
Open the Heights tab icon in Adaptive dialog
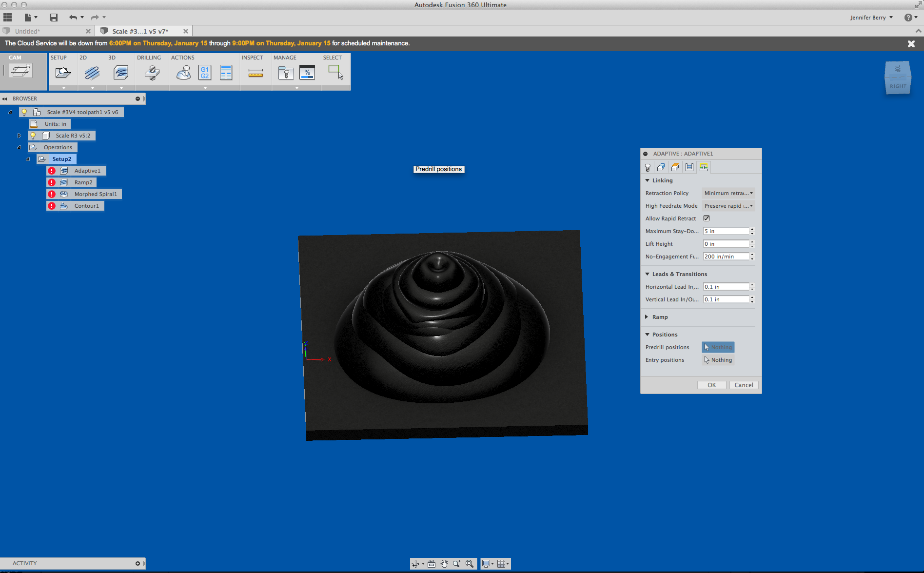(x=675, y=167)
